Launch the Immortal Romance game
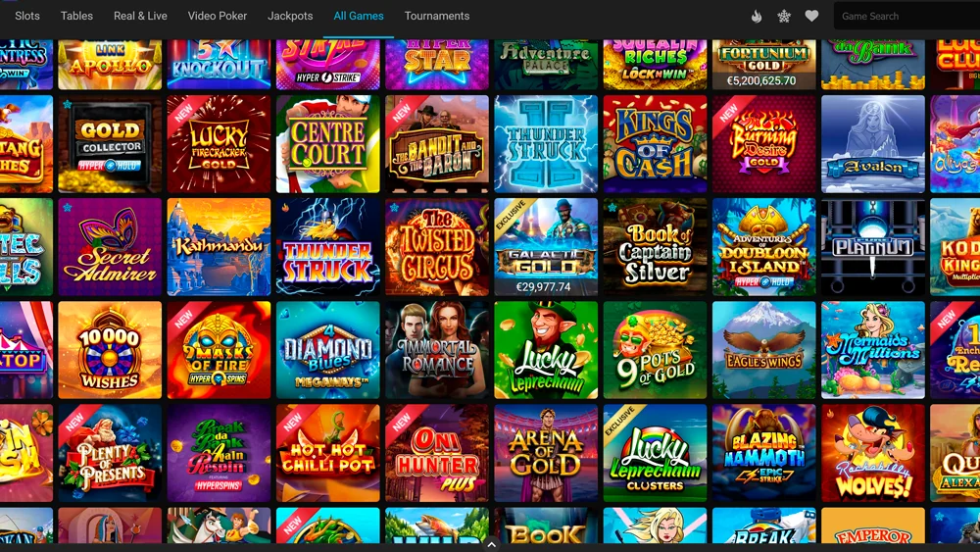Screen dimensions: 980x552 (437, 350)
